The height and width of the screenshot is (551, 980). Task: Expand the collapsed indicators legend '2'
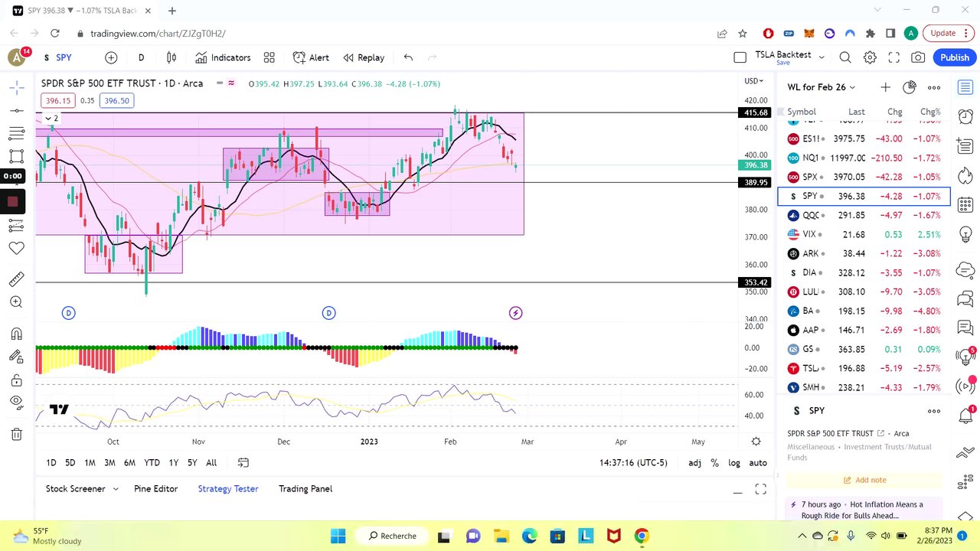click(x=51, y=118)
